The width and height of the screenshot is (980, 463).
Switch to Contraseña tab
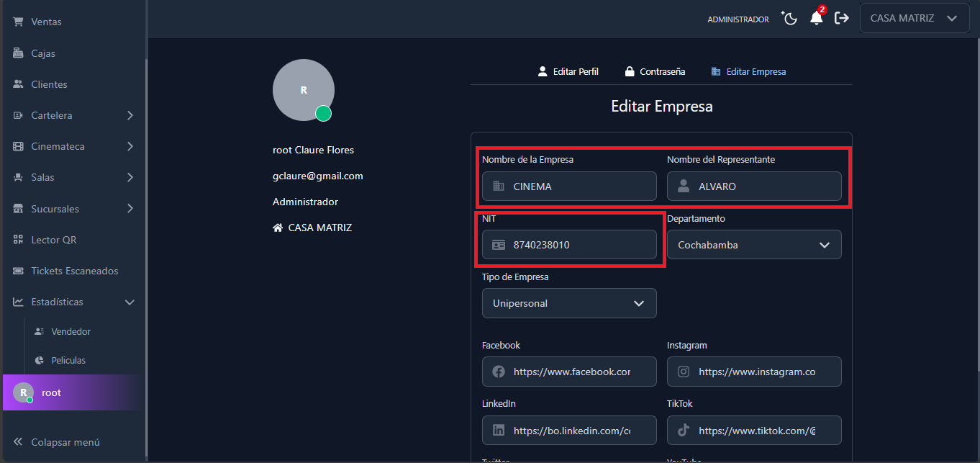655,72
